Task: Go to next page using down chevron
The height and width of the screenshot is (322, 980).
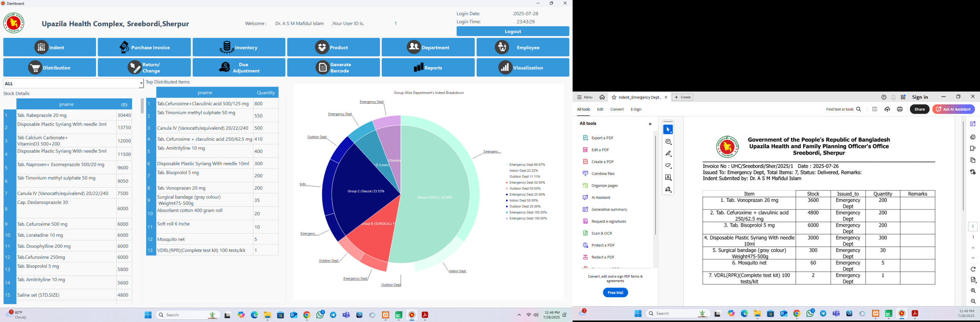Action: (x=973, y=258)
